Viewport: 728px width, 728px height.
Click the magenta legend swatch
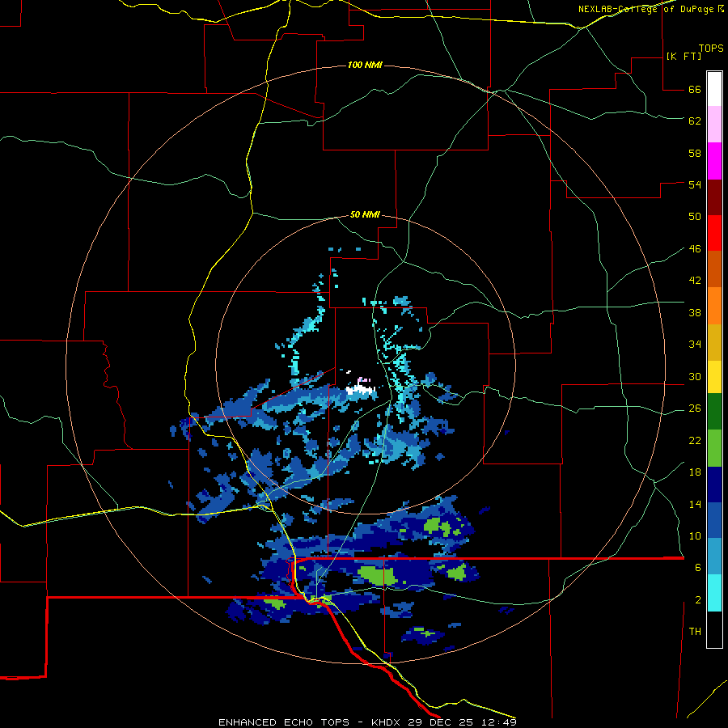pyautogui.click(x=714, y=161)
